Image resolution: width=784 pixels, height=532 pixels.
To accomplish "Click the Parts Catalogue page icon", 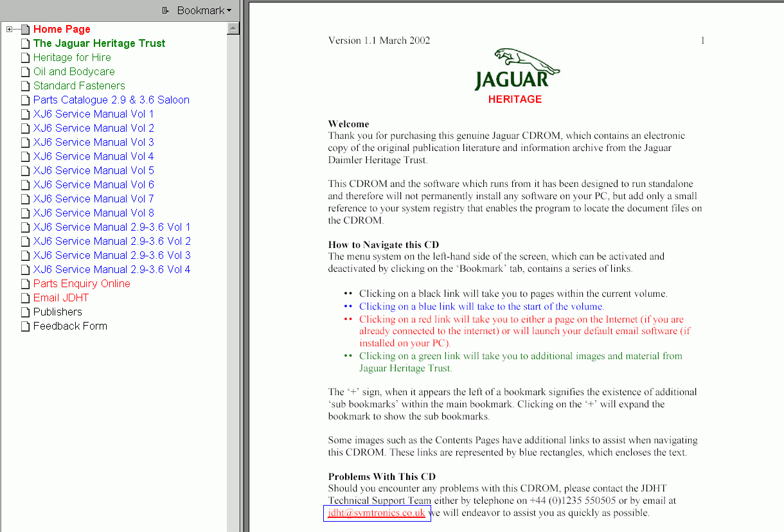I will [25, 100].
